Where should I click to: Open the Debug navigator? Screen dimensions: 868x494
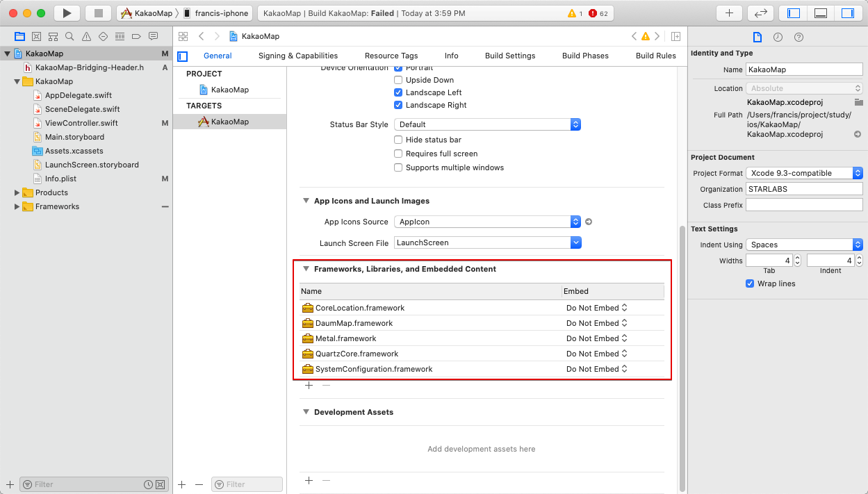[120, 36]
